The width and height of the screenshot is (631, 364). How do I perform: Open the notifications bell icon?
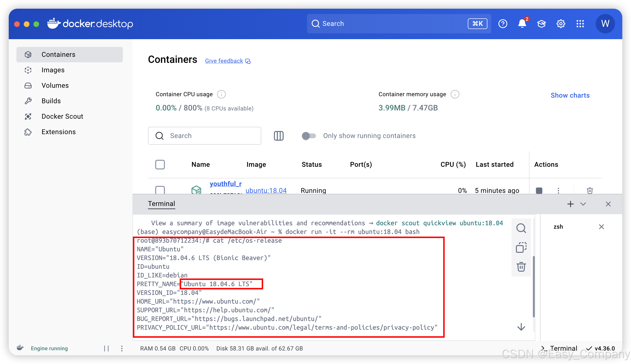point(522,24)
